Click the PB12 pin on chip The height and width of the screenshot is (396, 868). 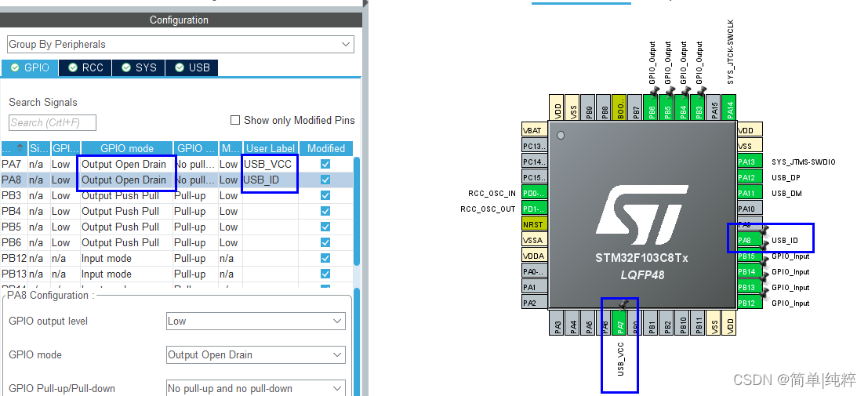(750, 303)
